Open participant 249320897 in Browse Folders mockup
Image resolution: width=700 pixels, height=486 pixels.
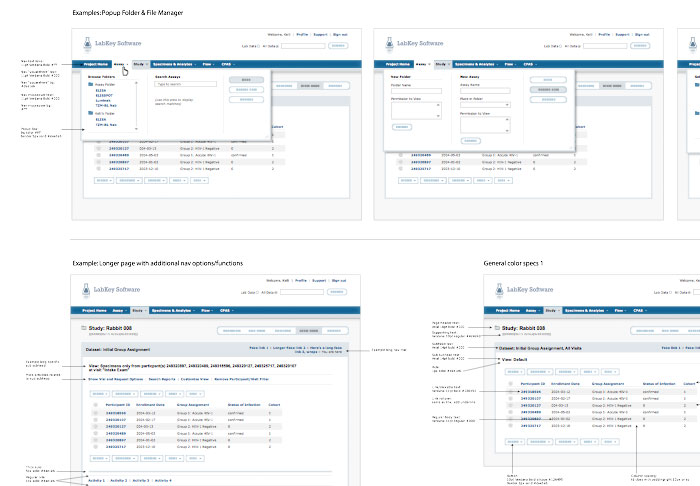point(119,162)
